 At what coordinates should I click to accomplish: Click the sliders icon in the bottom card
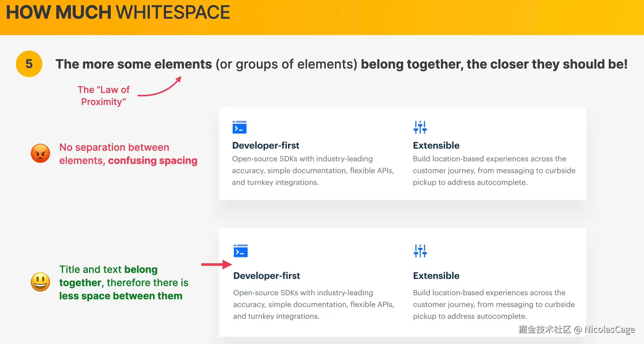[x=420, y=251]
